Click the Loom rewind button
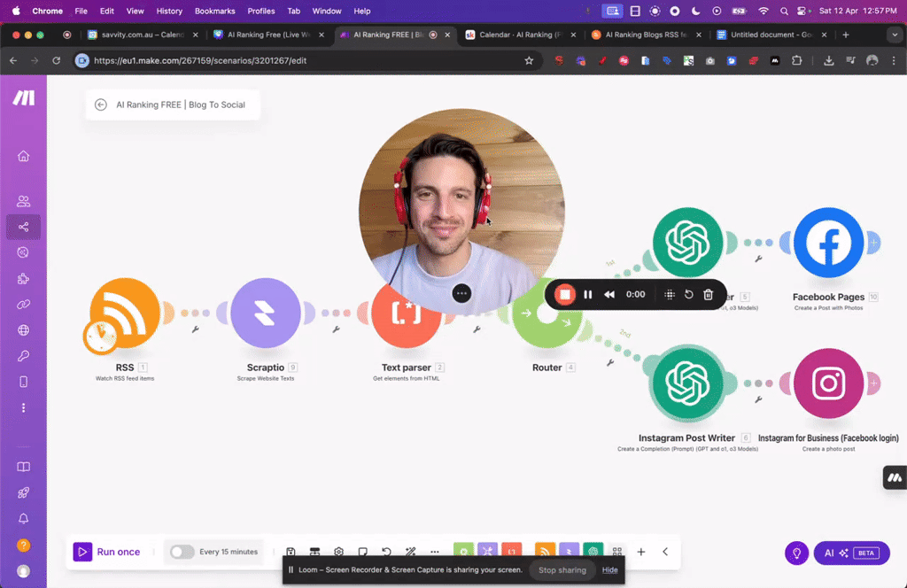 coord(609,295)
